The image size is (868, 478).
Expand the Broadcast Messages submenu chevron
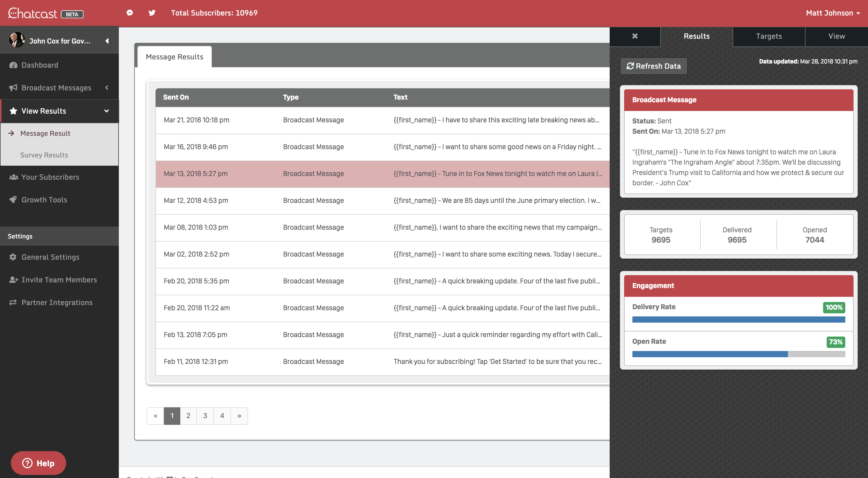[x=107, y=87]
